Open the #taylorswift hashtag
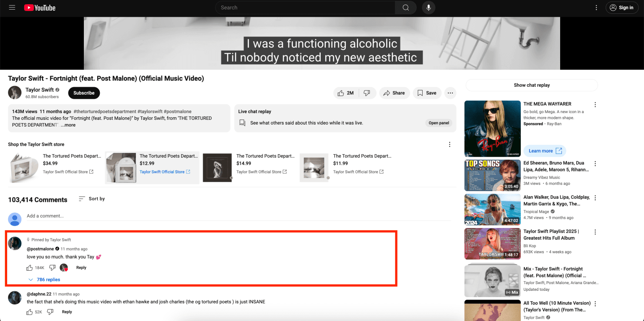 click(x=150, y=111)
